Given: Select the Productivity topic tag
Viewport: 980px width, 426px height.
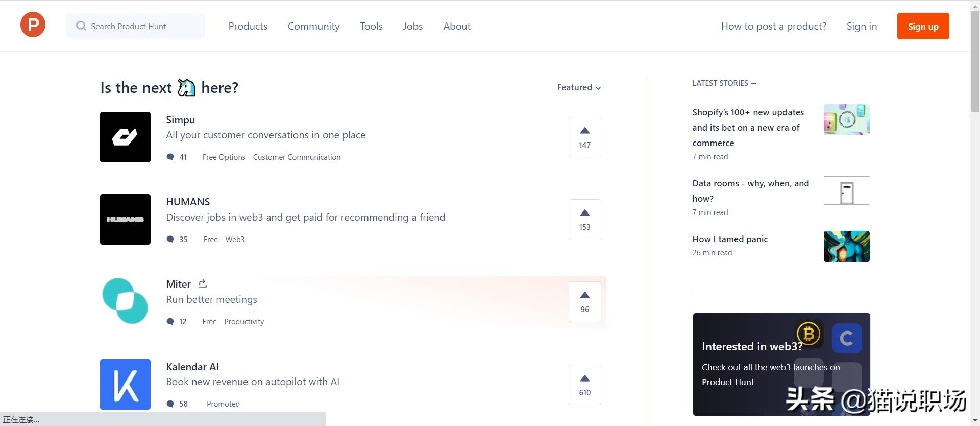Looking at the screenshot, I should (x=244, y=321).
